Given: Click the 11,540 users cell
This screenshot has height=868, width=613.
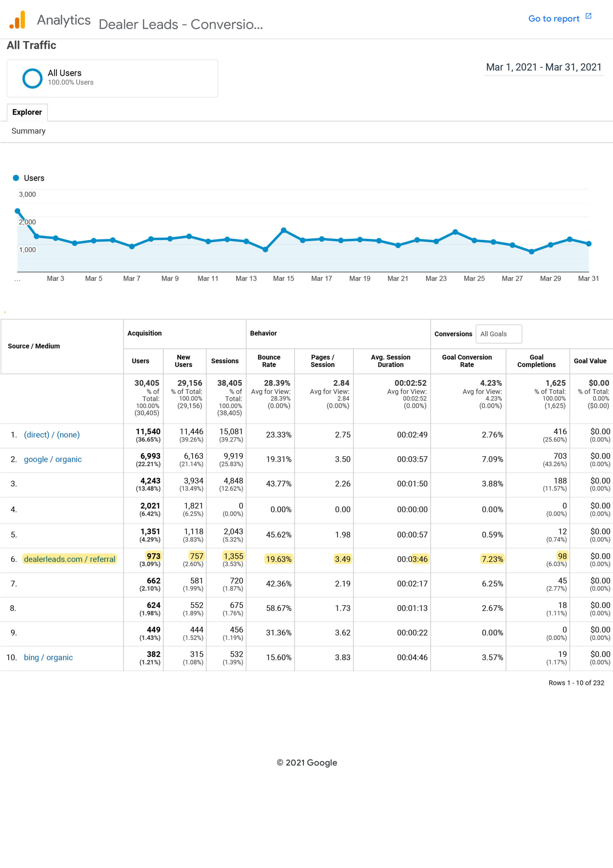Looking at the screenshot, I should click(148, 432).
